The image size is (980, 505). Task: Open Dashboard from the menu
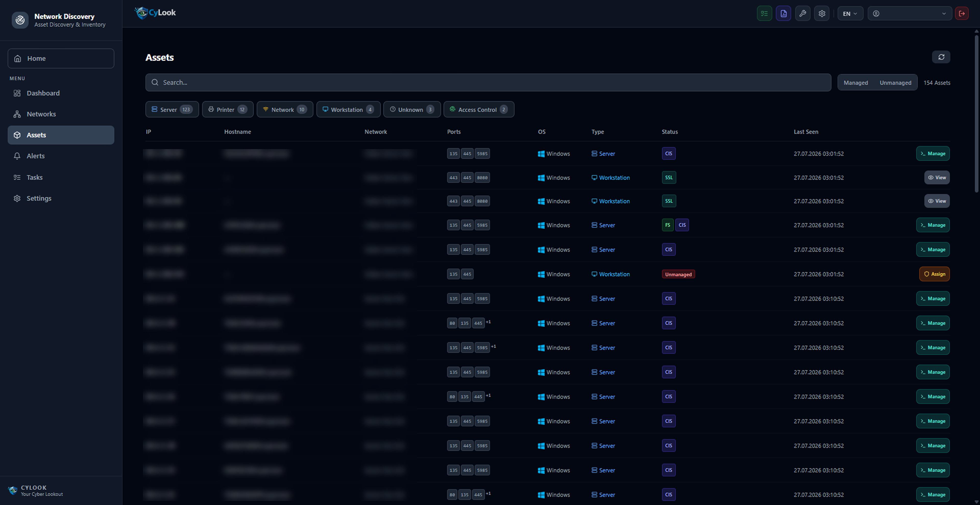[61, 93]
